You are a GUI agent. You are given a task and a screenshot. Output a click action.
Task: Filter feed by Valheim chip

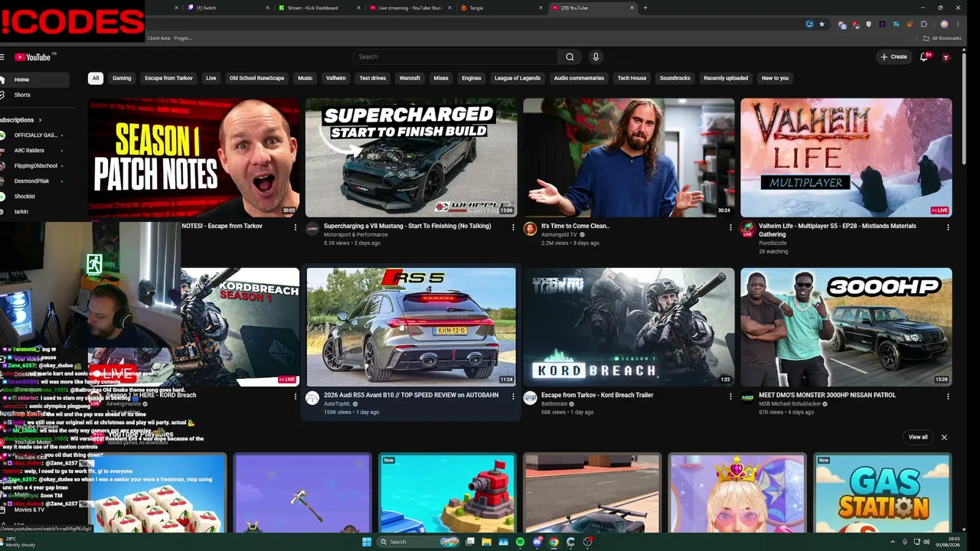tap(336, 78)
